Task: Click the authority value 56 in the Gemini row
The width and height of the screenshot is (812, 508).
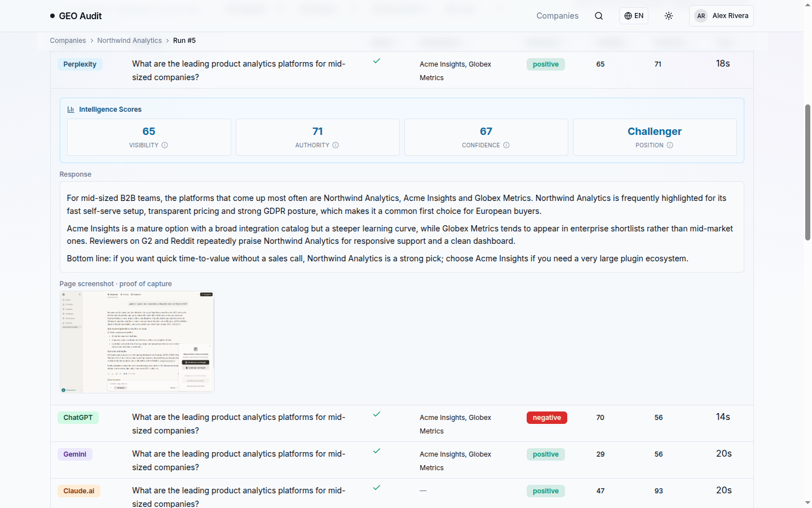Action: click(x=659, y=454)
